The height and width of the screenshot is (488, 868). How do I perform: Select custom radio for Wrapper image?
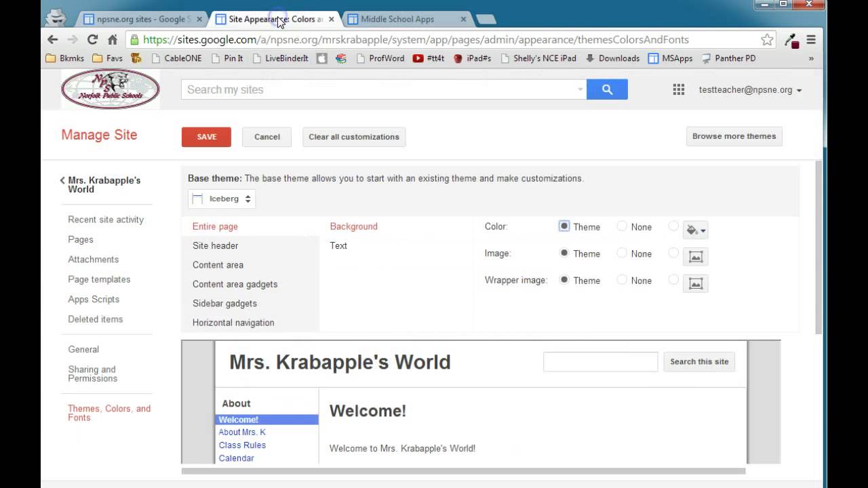tap(673, 279)
